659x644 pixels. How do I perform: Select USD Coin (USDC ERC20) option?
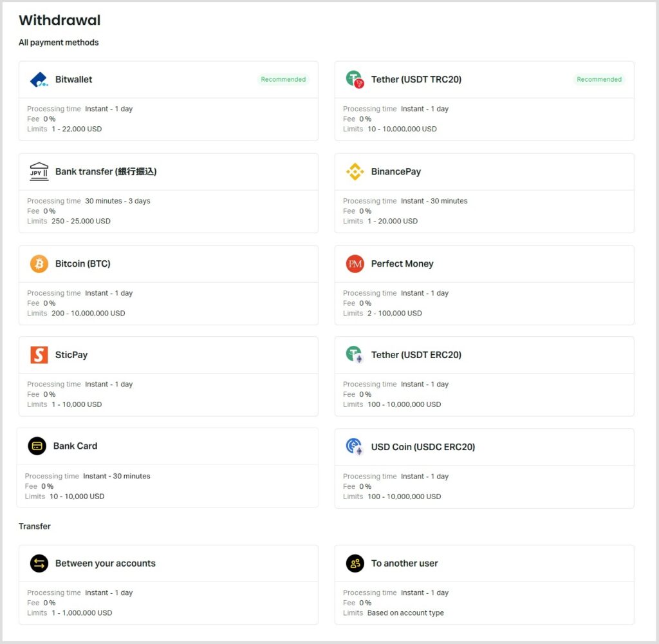coord(423,447)
